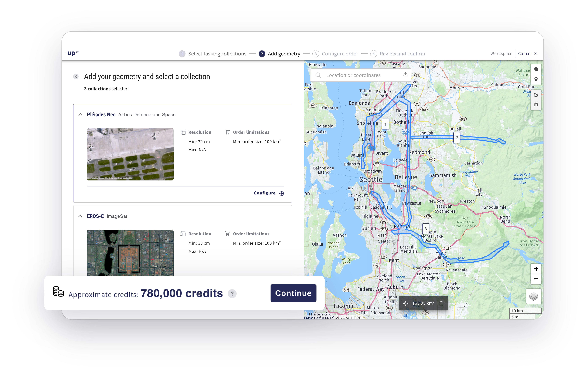Click "Min: 30 cm" under EROS-C
Screen dimensions: 588x377
[199, 243]
